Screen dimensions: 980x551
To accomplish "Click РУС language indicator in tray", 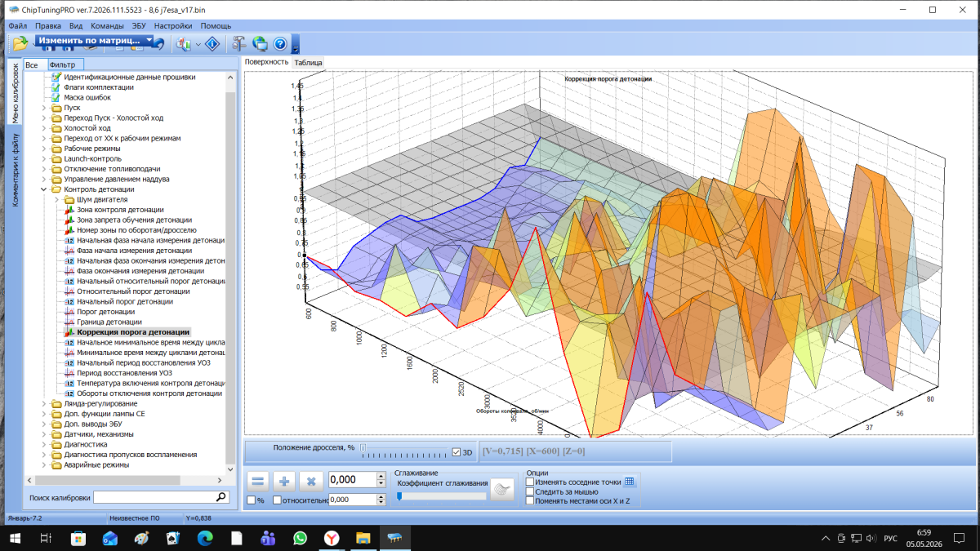I will pyautogui.click(x=891, y=538).
